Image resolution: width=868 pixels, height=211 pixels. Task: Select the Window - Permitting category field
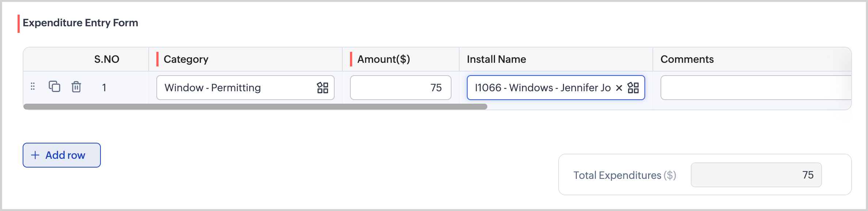(x=234, y=88)
